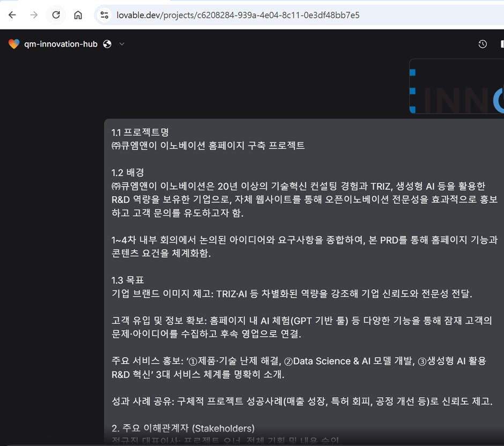Open the attached image thumbnail

pos(456,86)
